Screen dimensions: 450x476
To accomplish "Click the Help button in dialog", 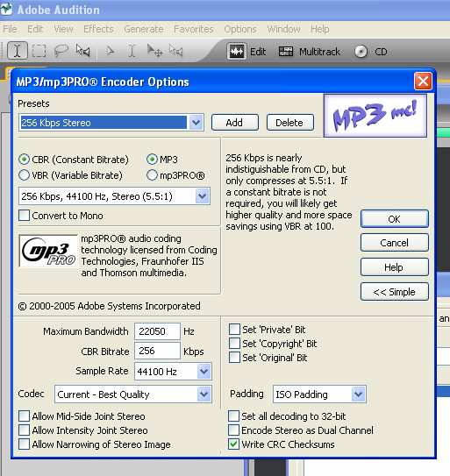I will tap(395, 267).
